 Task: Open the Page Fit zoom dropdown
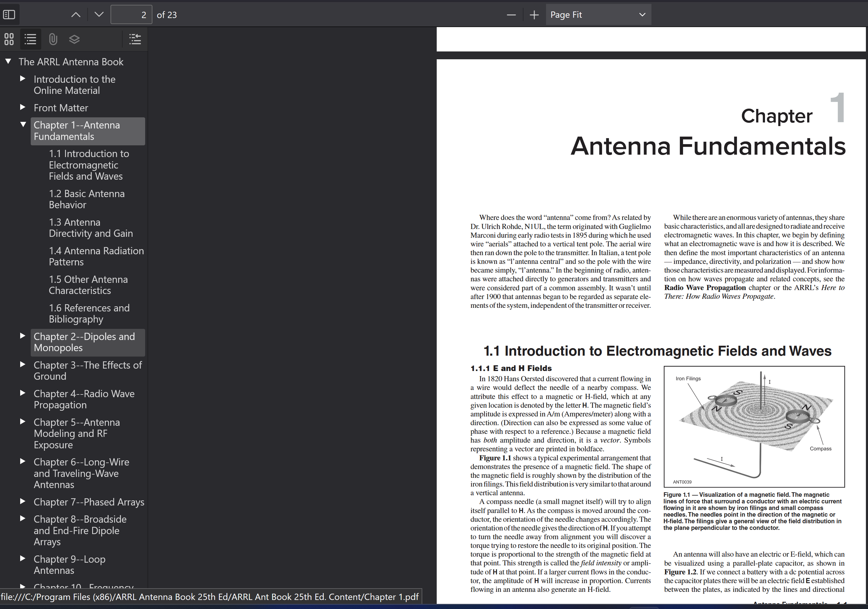pos(598,15)
